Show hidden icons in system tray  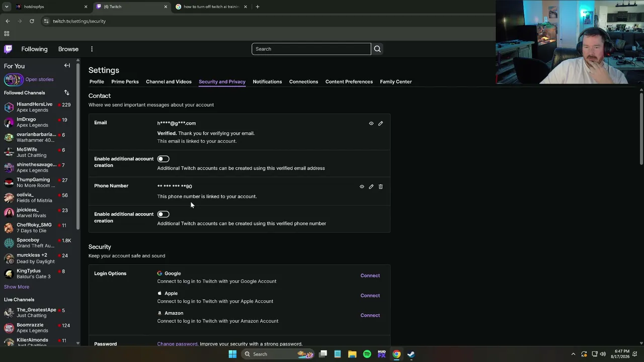click(573, 354)
